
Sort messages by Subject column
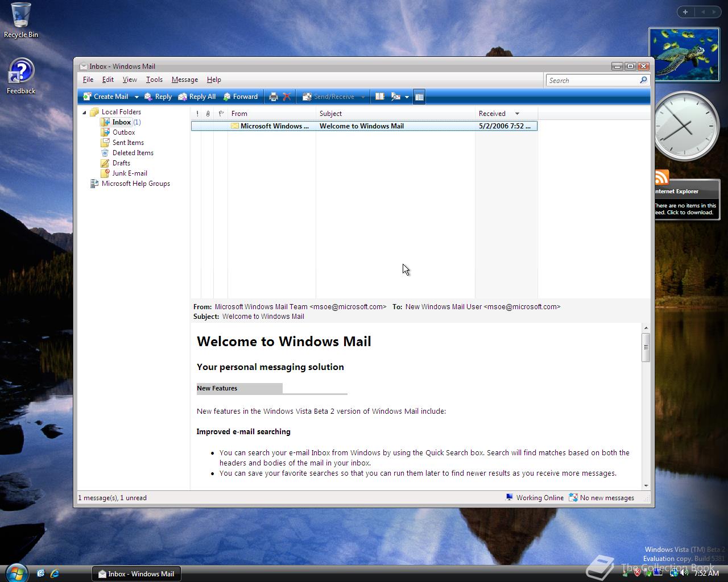pos(395,114)
